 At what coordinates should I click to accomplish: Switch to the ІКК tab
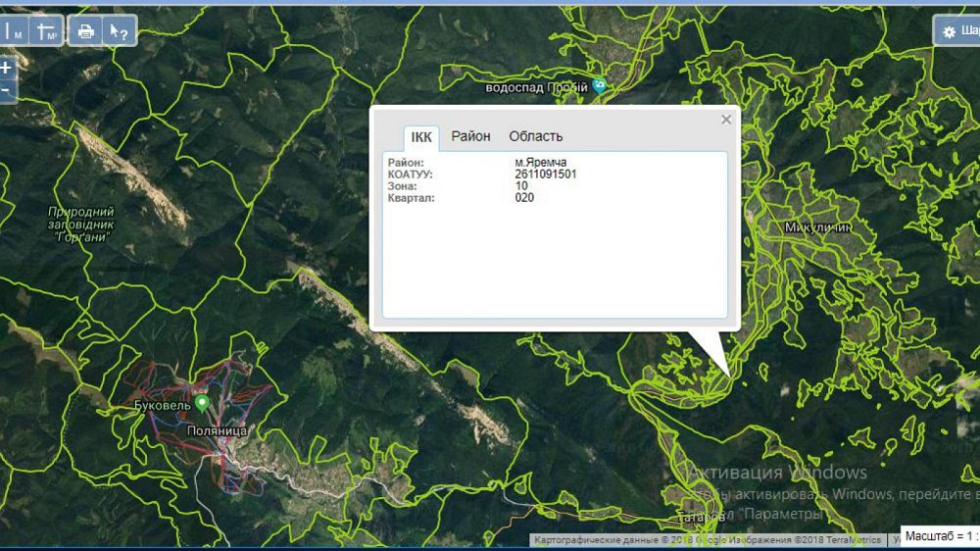421,137
